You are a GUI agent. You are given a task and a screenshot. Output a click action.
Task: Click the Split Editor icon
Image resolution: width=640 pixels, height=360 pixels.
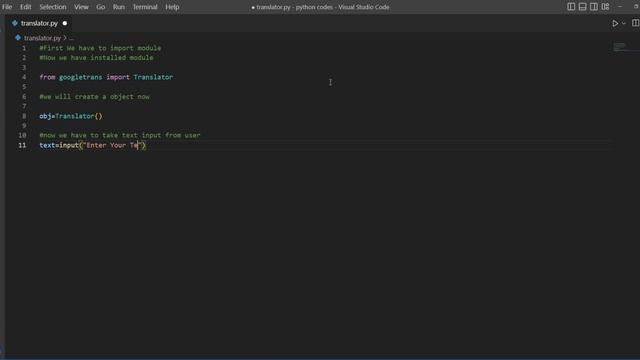pyautogui.click(x=636, y=23)
